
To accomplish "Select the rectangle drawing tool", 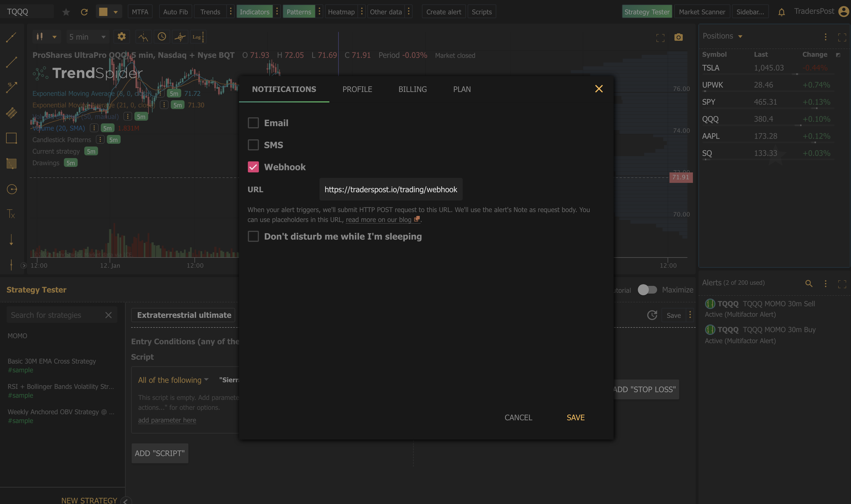I will coord(11,138).
